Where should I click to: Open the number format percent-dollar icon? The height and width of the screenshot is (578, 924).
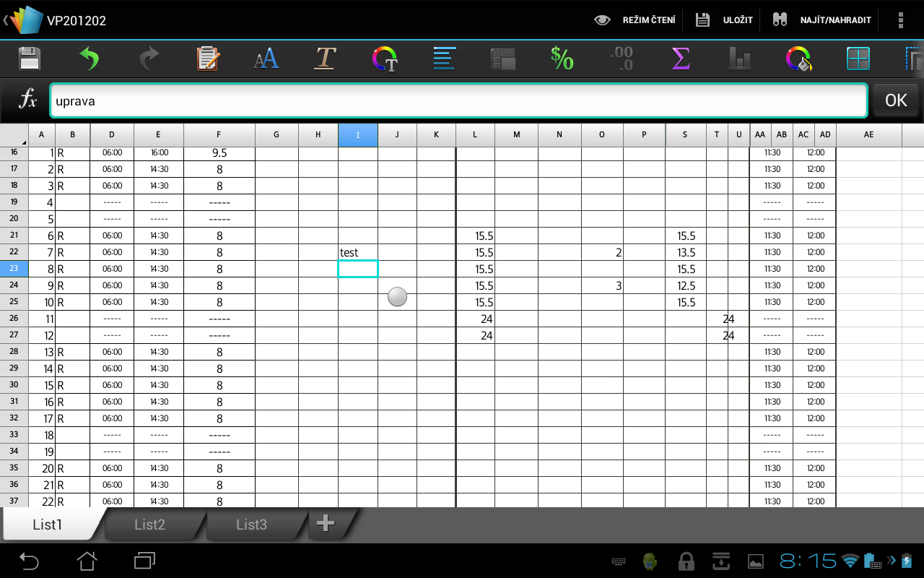click(x=562, y=59)
